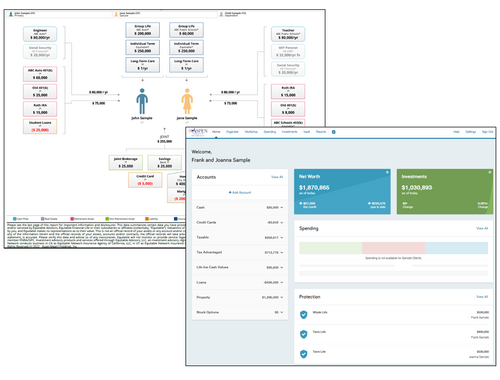Image resolution: width=500 pixels, height=380 pixels.
Task: Select the Student Loans box
Action: 40,126
